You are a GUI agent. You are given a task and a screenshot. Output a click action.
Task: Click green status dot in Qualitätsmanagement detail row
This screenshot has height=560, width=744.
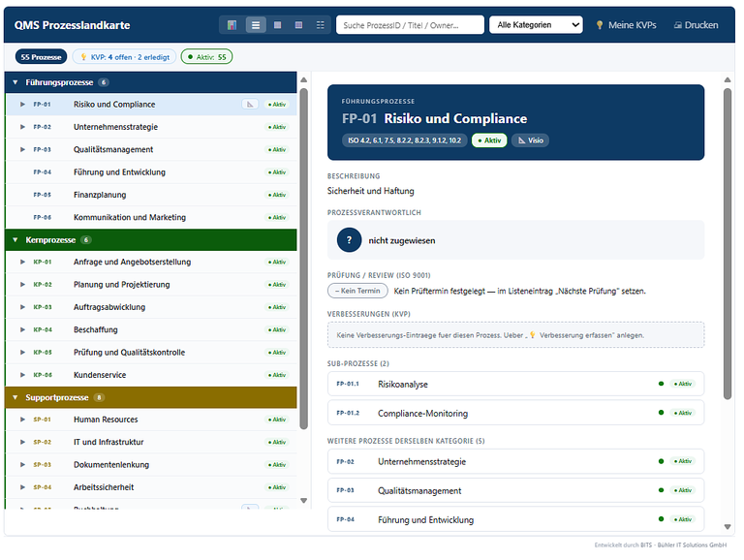click(661, 490)
